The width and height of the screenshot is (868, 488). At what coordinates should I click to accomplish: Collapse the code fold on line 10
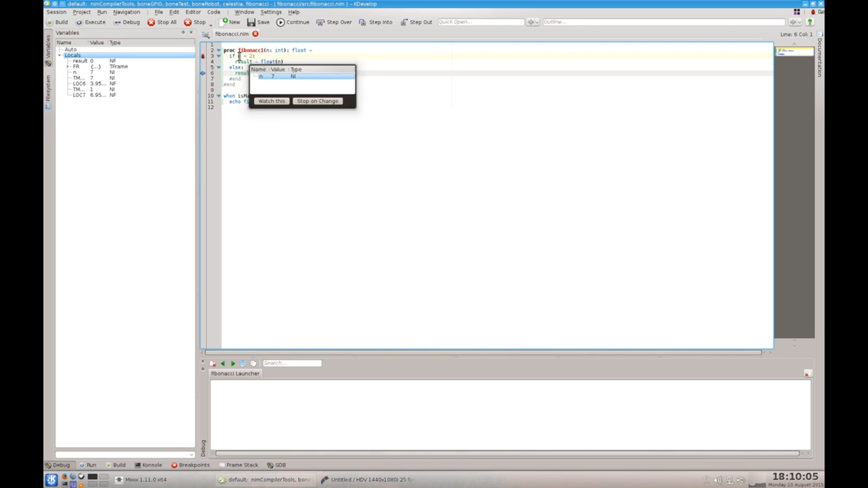pyautogui.click(x=219, y=96)
